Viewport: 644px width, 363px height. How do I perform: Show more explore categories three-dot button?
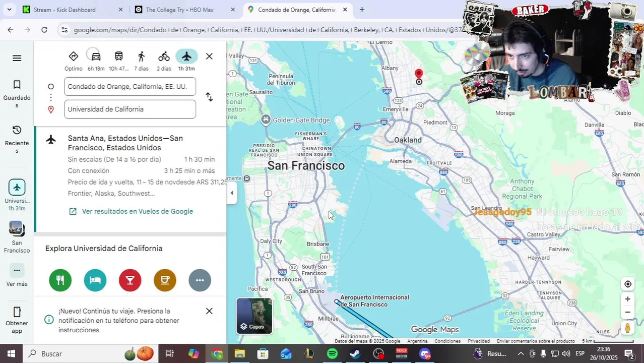tap(200, 280)
